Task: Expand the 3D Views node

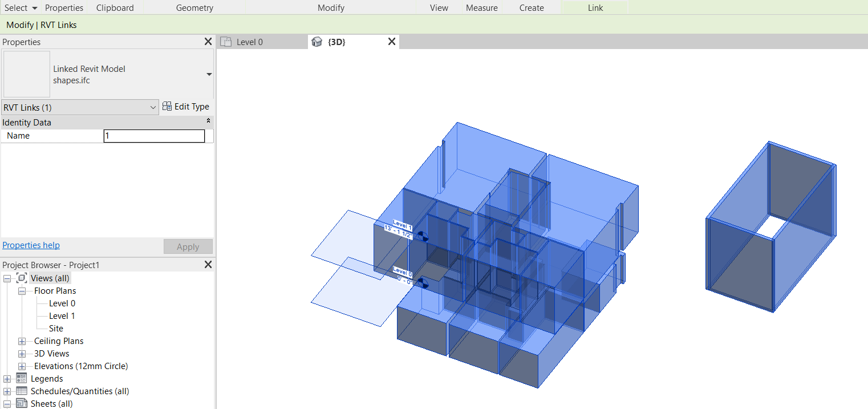Action: pos(22,353)
